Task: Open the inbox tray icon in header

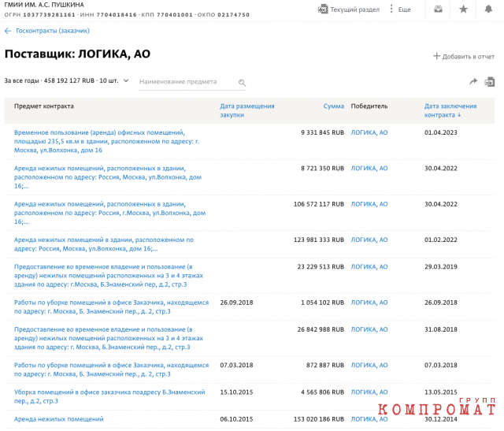Action: [x=438, y=9]
